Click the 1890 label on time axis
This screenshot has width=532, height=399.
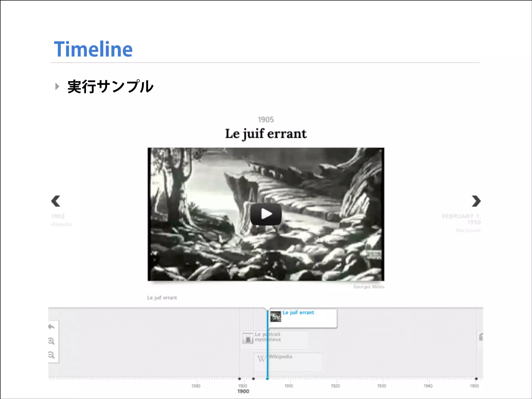tap(196, 386)
